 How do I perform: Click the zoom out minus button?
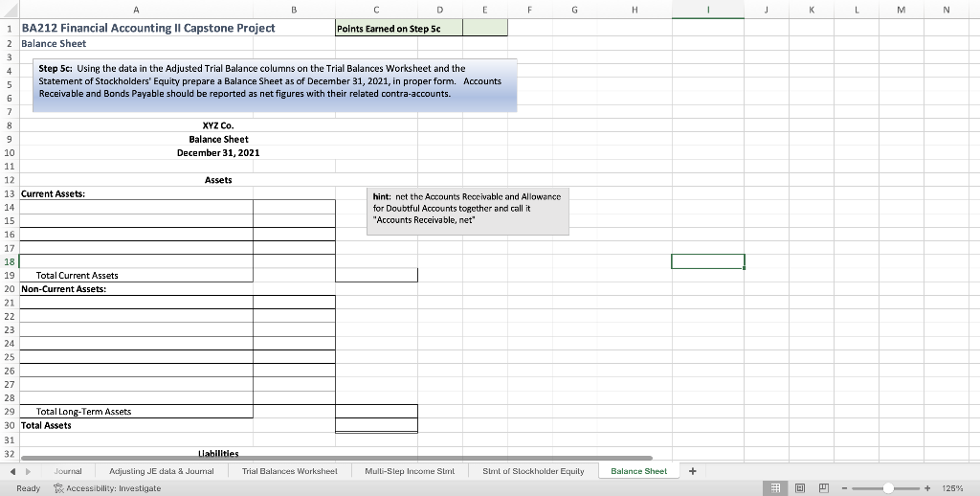[x=844, y=488]
